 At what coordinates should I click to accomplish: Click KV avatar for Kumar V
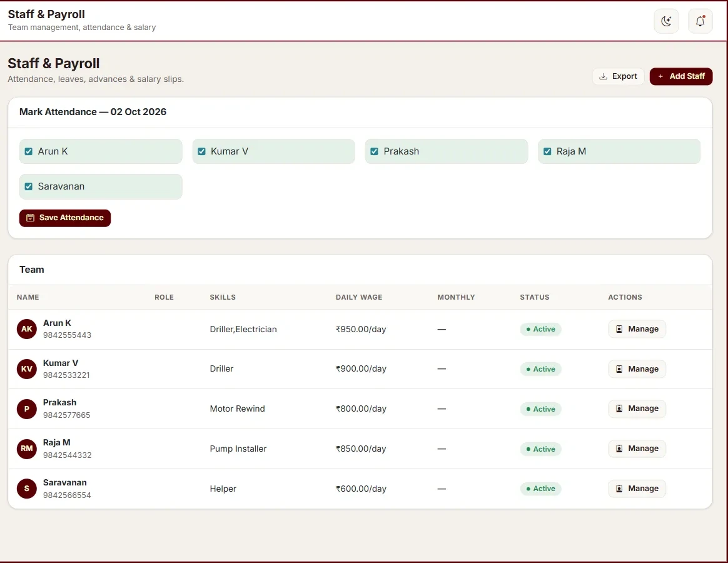pos(27,369)
